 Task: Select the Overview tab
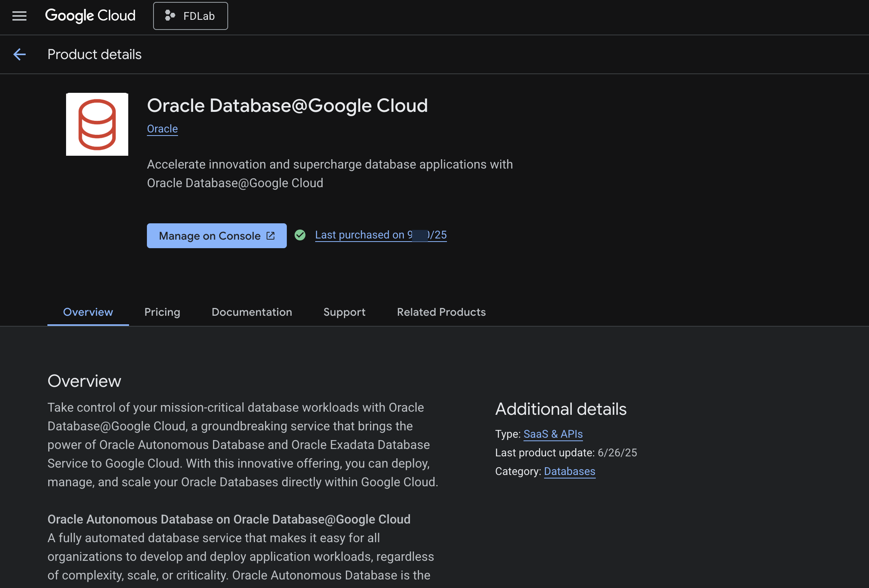coord(88,312)
